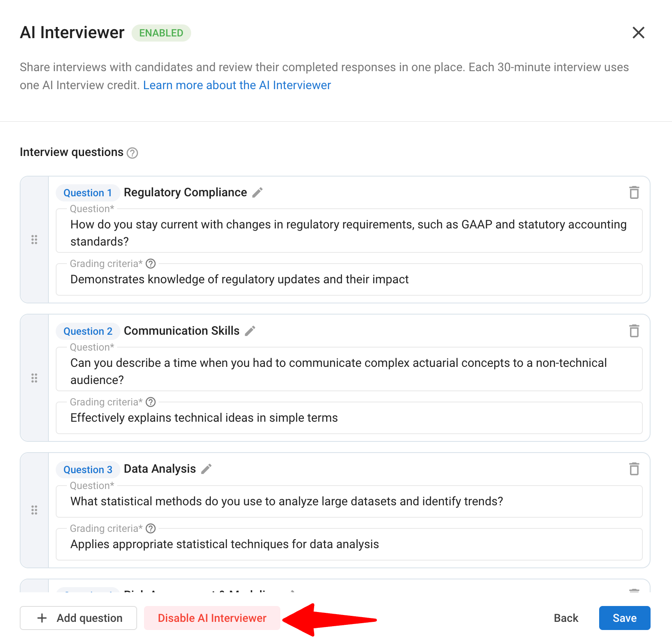Click the Question 1 badge
672x642 pixels.
(x=88, y=193)
